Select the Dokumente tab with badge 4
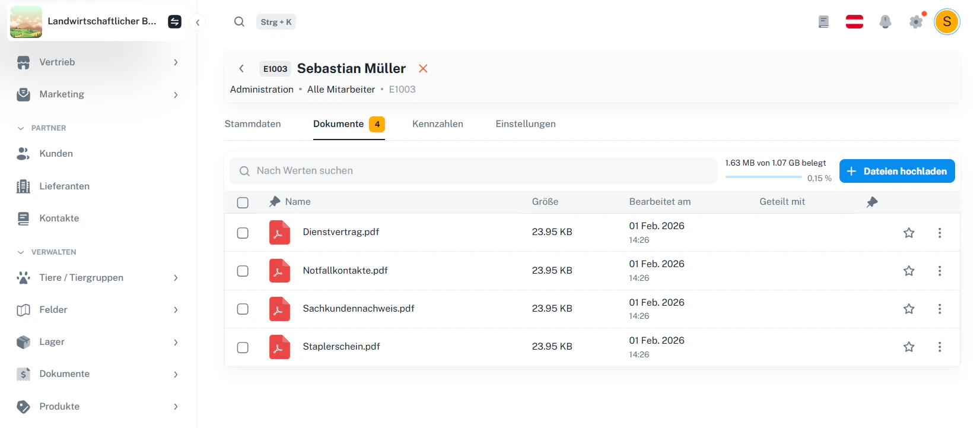This screenshot has height=428, width=980. click(349, 124)
